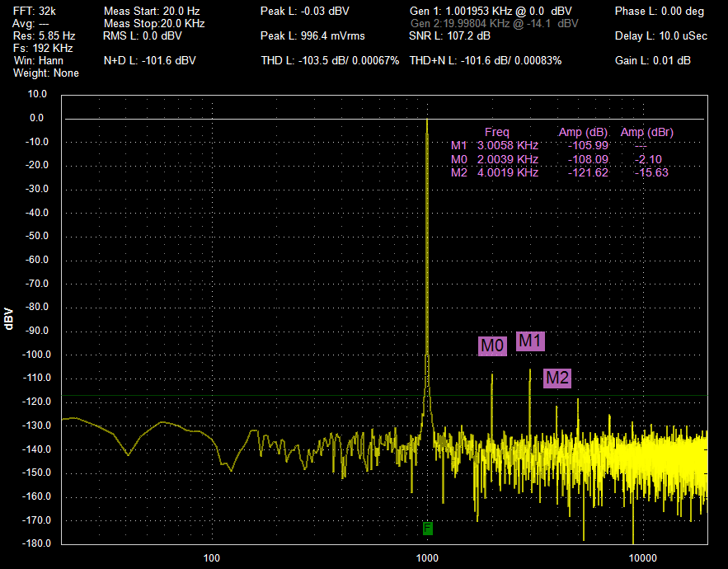This screenshot has height=569, width=728.
Task: Click the 1000 Hz axis label
Action: coord(427,557)
